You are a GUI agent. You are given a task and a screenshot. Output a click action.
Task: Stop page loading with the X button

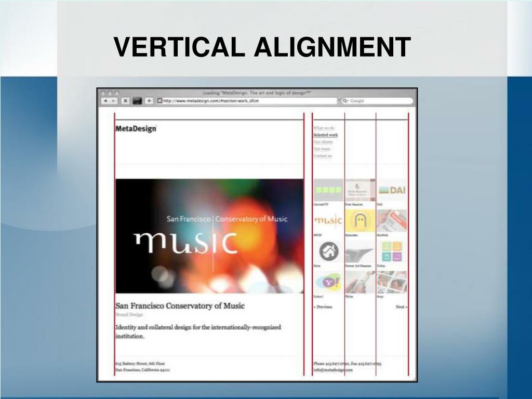[x=125, y=101]
